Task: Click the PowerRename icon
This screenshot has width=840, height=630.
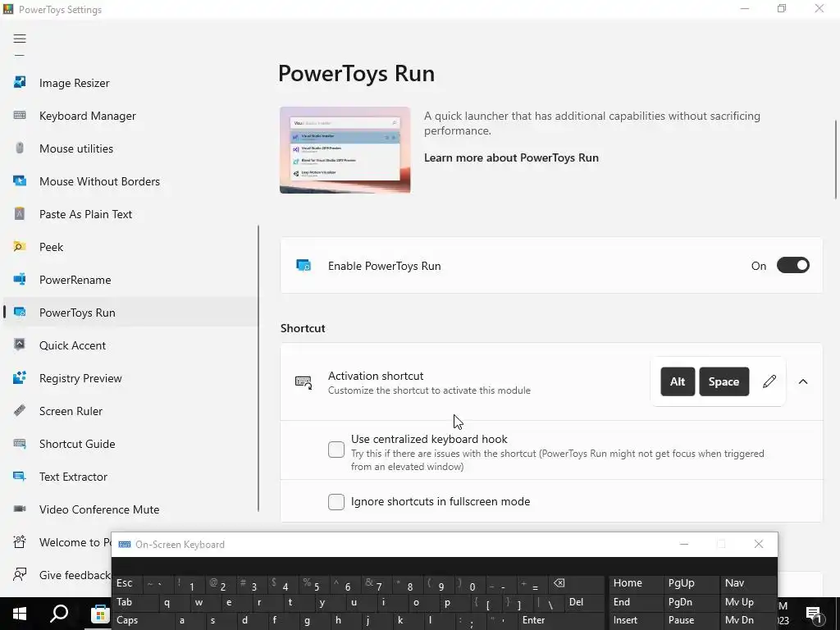Action: point(20,279)
